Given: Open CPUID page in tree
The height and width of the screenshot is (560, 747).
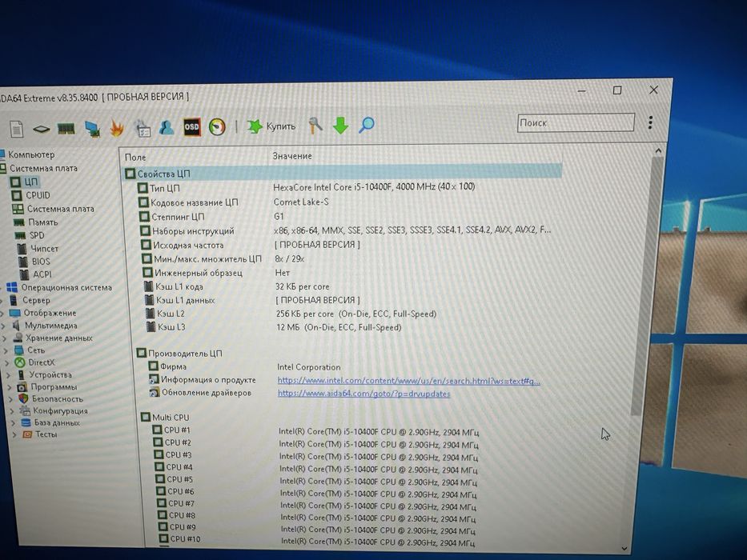Looking at the screenshot, I should (38, 195).
